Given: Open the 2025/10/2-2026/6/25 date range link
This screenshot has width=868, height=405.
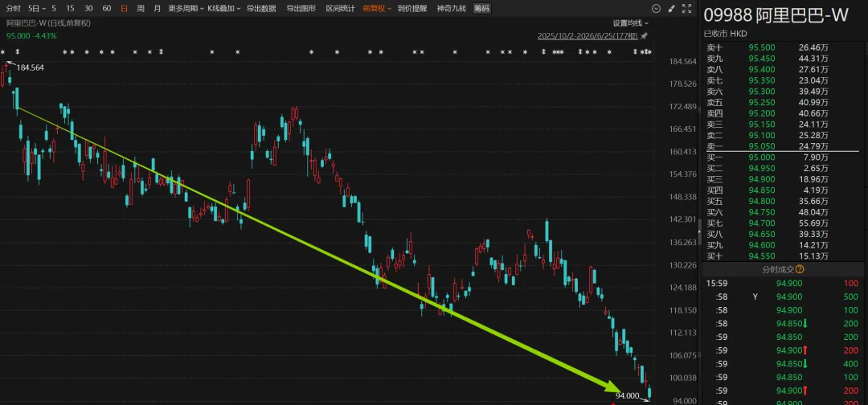Looking at the screenshot, I should (588, 36).
